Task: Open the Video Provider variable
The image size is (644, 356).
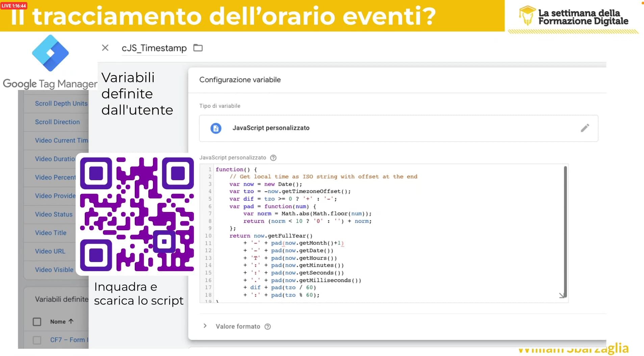Action: 55,196
